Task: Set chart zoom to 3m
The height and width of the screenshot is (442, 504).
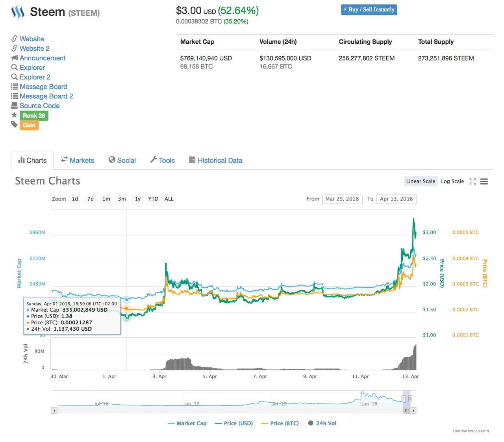Action: 122,199
